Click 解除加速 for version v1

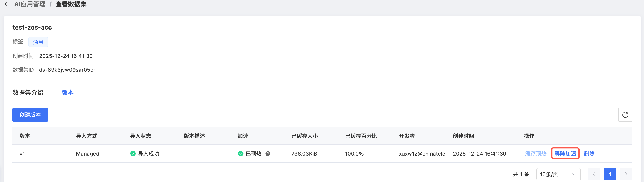point(565,154)
